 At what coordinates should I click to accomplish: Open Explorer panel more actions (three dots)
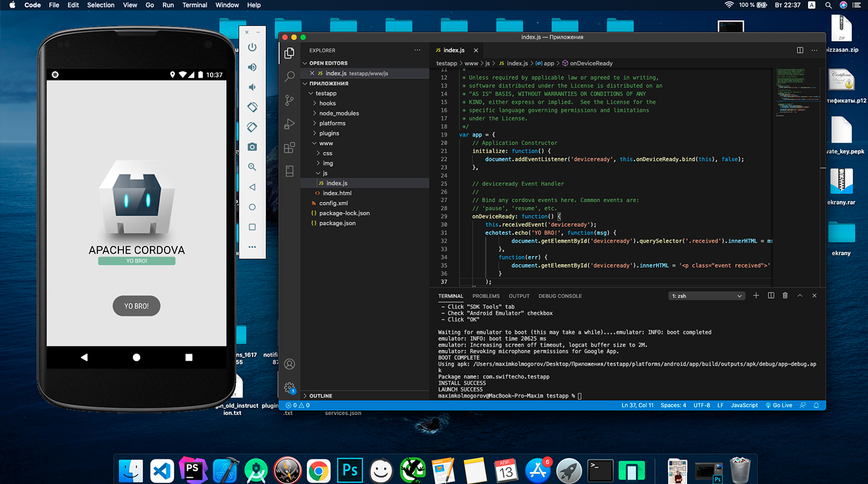pyautogui.click(x=417, y=50)
